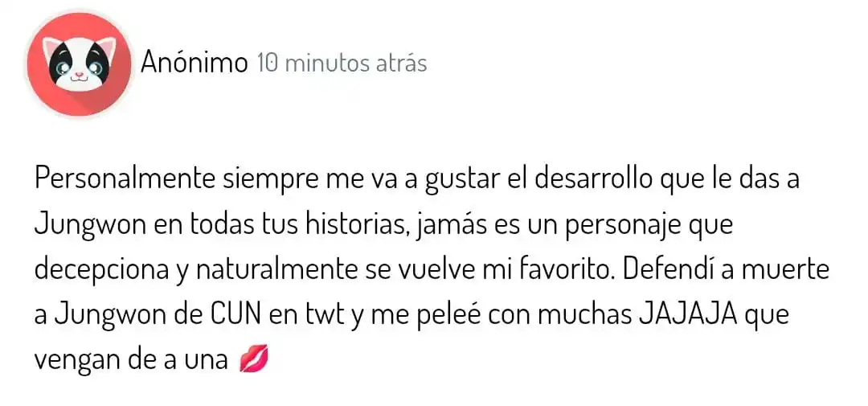Click the cat avatar icon
868x406 pixels.
[79, 65]
